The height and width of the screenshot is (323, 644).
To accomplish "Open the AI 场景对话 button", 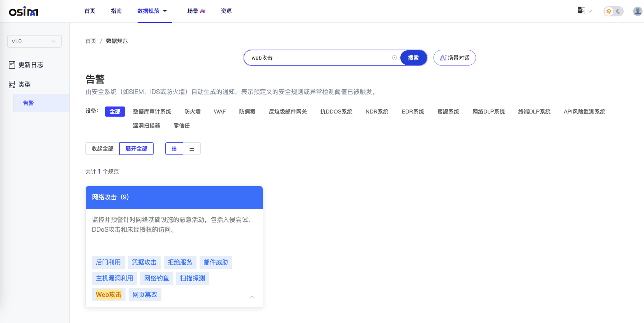I will 455,58.
